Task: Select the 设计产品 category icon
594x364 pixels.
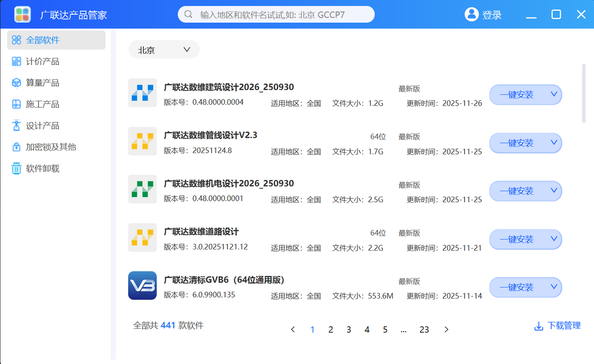Action: 17,125
